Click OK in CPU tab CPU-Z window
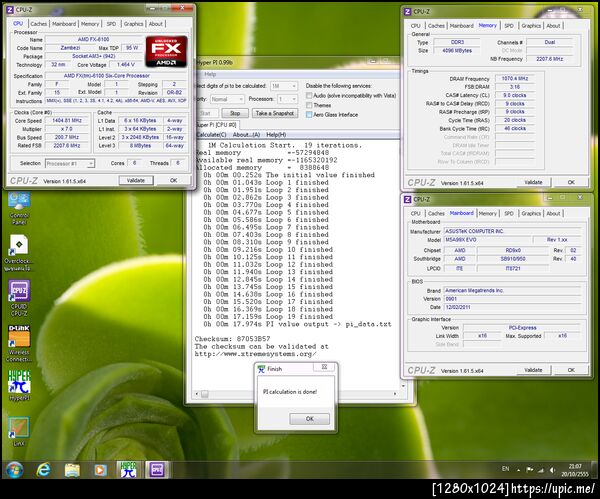Screen dimensions: 600x499 pos(173,180)
